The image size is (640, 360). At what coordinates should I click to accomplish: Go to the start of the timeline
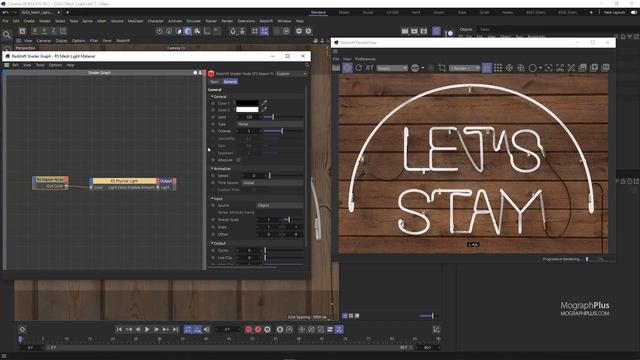click(119, 329)
